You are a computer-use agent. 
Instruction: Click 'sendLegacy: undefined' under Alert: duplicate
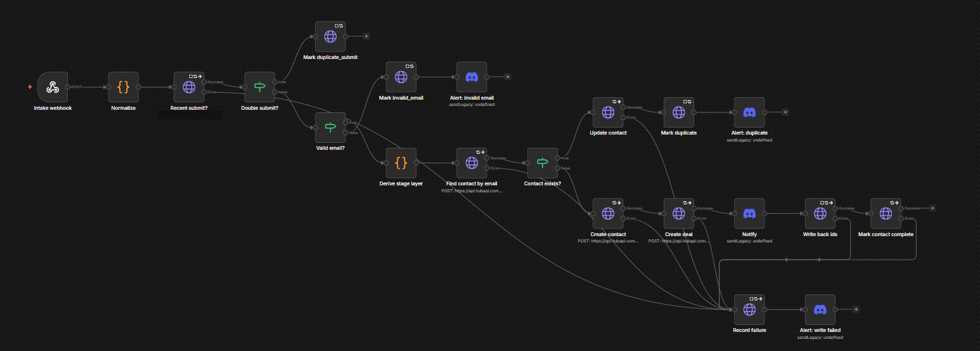point(749,140)
